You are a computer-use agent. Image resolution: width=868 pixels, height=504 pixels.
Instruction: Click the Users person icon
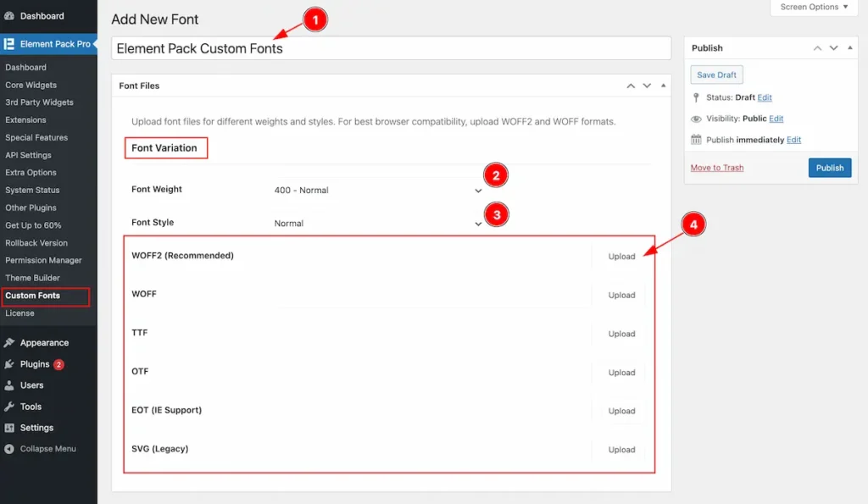point(9,385)
